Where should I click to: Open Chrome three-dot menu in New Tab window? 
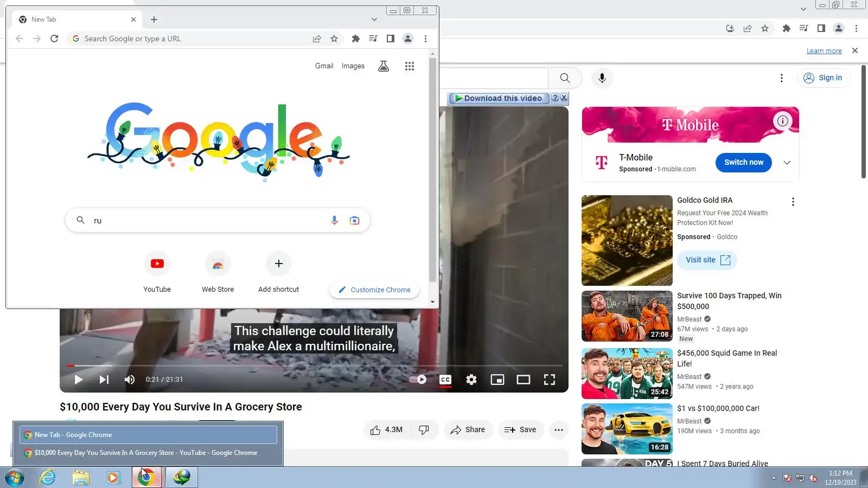pos(425,38)
